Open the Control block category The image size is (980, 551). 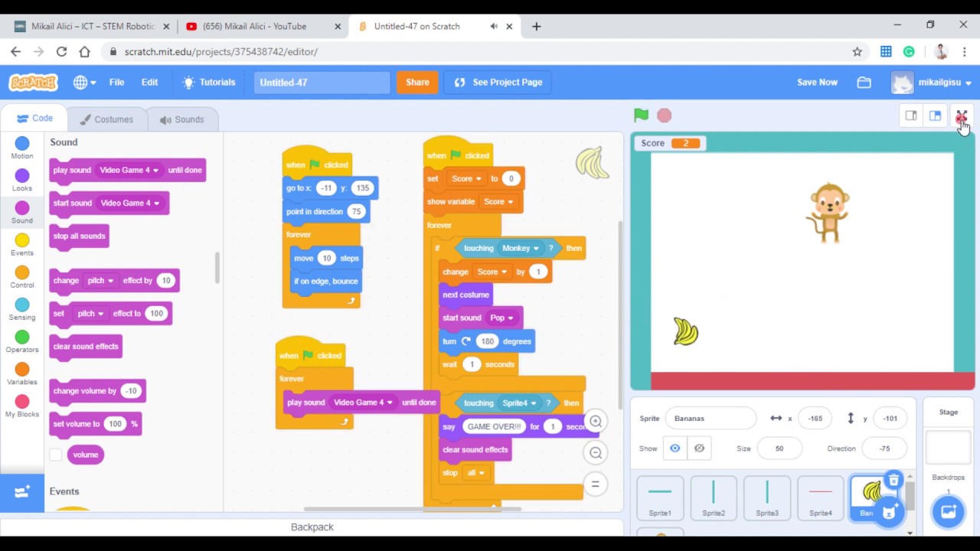point(22,277)
